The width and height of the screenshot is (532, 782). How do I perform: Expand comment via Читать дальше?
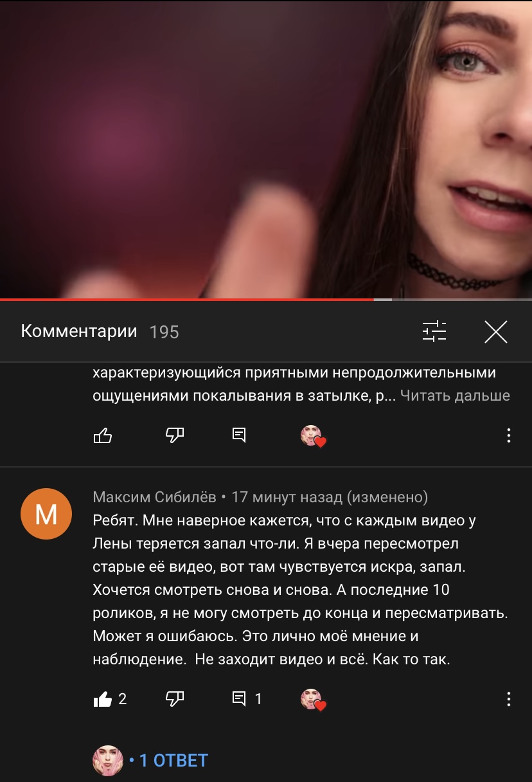pos(455,396)
